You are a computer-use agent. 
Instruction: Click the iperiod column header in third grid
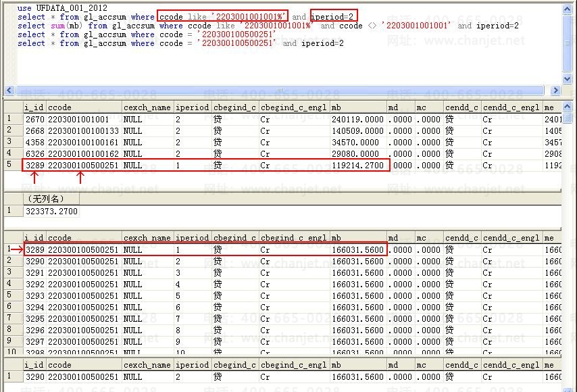pos(193,238)
